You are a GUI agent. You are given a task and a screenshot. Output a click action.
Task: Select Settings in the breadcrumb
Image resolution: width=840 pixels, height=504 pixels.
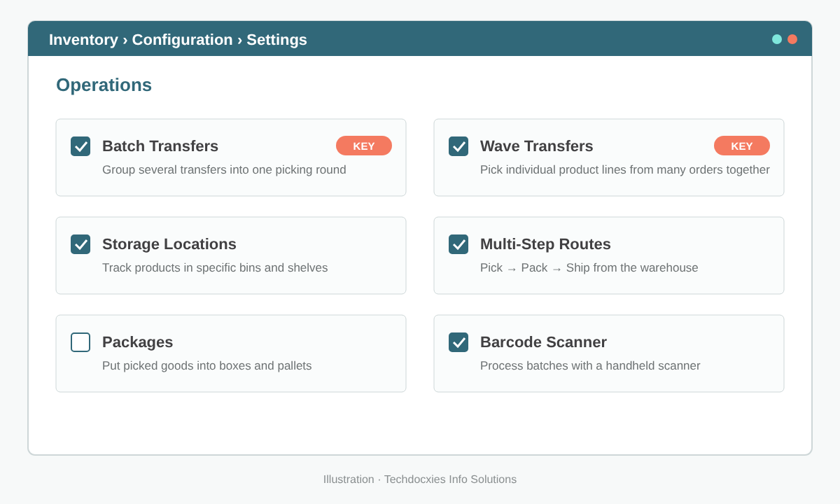coord(276,40)
